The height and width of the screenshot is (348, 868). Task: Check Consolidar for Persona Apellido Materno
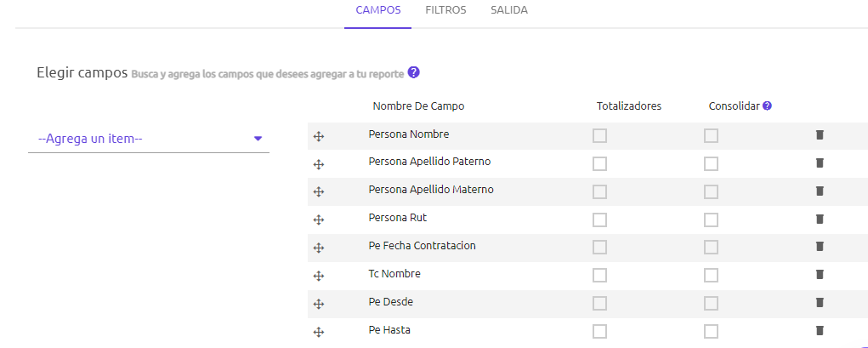coord(711,191)
